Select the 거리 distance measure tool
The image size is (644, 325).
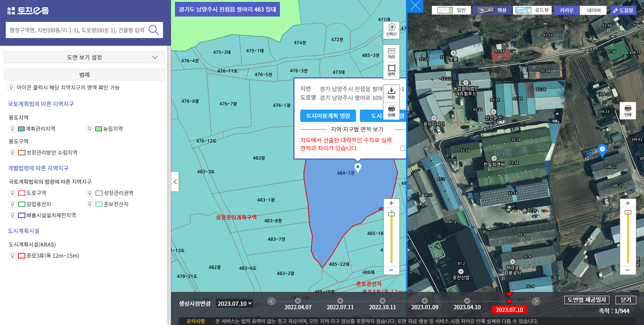click(391, 53)
